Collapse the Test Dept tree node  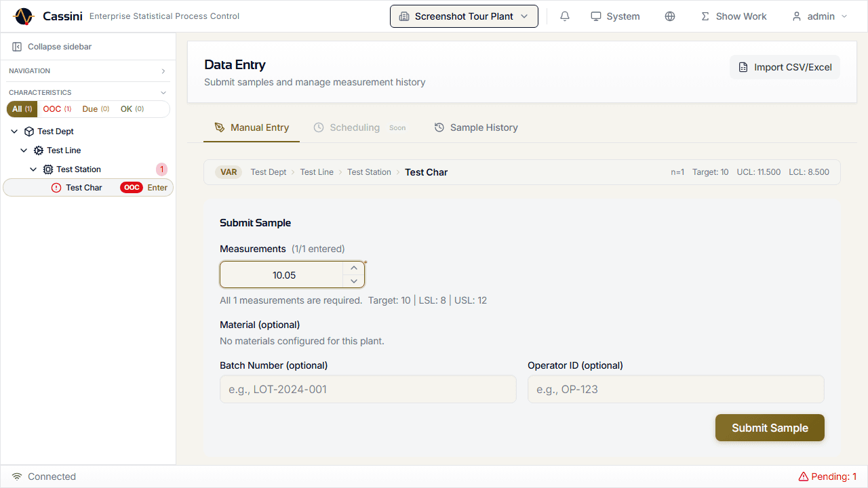14,131
